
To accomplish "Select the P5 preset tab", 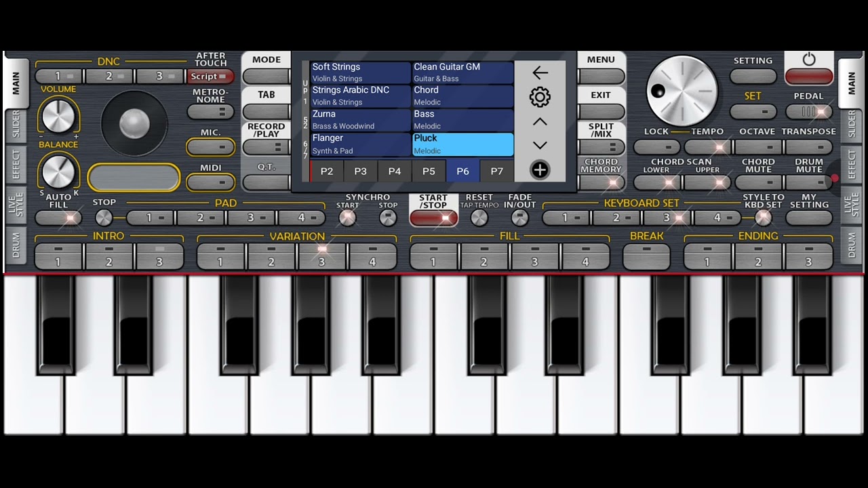I will click(429, 171).
